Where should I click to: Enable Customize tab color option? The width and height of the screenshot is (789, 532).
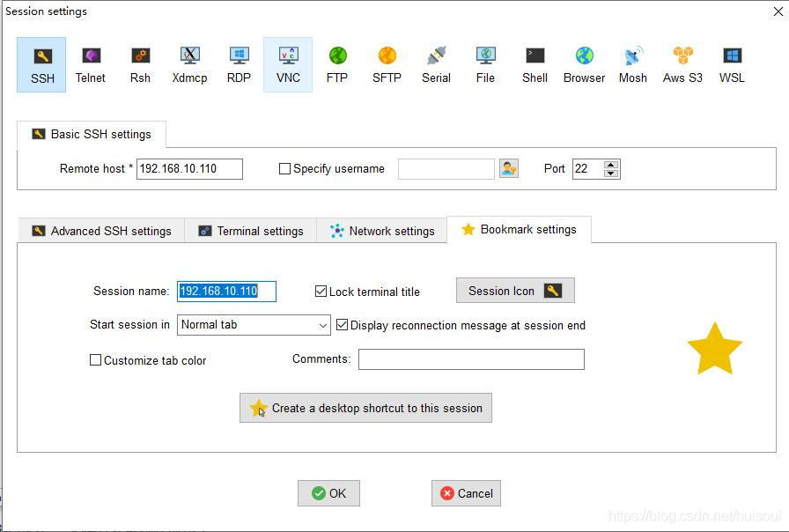pyautogui.click(x=95, y=360)
